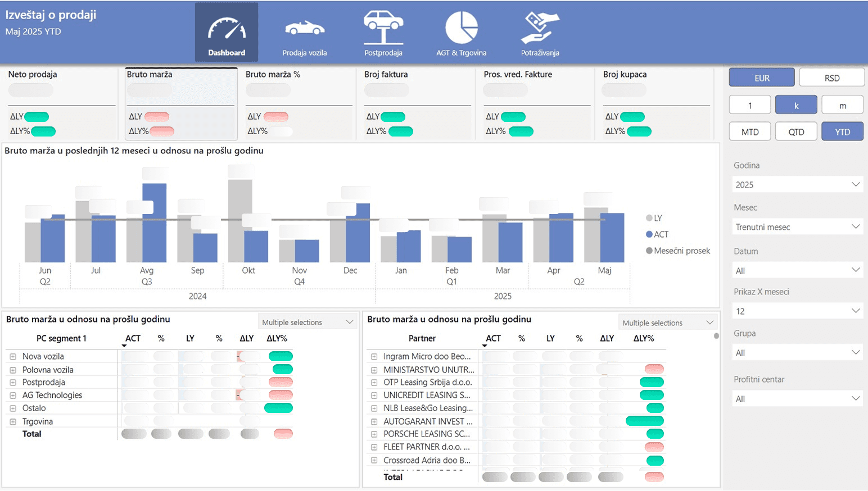Expand the Polovna vozila row
Image resolution: width=868 pixels, height=491 pixels.
tap(12, 370)
